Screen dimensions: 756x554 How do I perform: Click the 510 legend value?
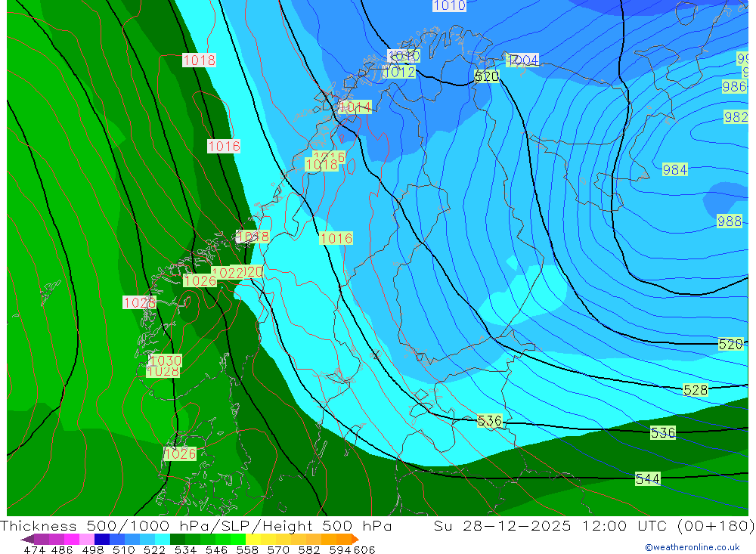point(123,550)
